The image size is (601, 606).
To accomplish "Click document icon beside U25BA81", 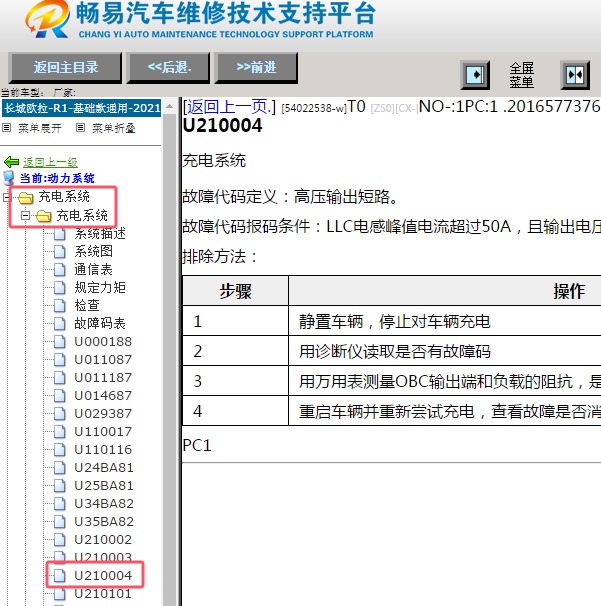I will [x=60, y=485].
